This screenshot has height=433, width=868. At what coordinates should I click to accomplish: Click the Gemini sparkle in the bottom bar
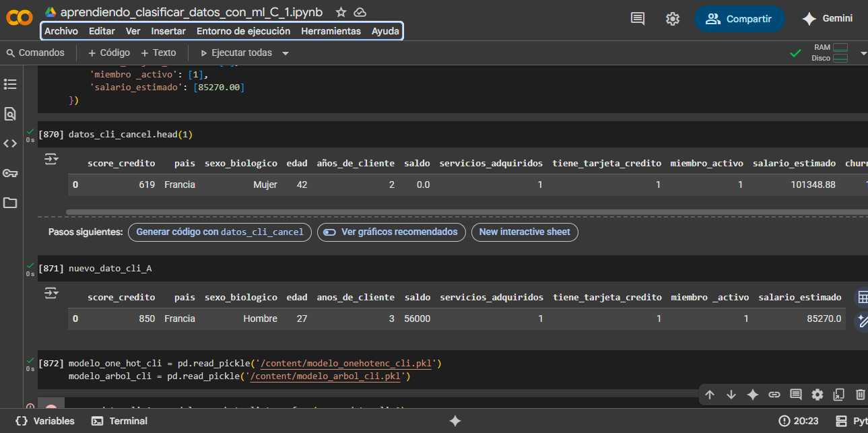(x=455, y=421)
